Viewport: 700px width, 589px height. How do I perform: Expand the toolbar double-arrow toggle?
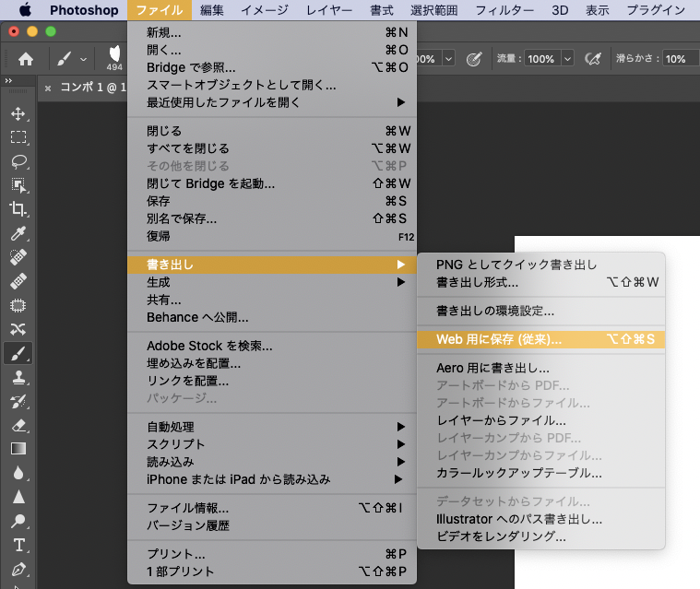coord(8,81)
